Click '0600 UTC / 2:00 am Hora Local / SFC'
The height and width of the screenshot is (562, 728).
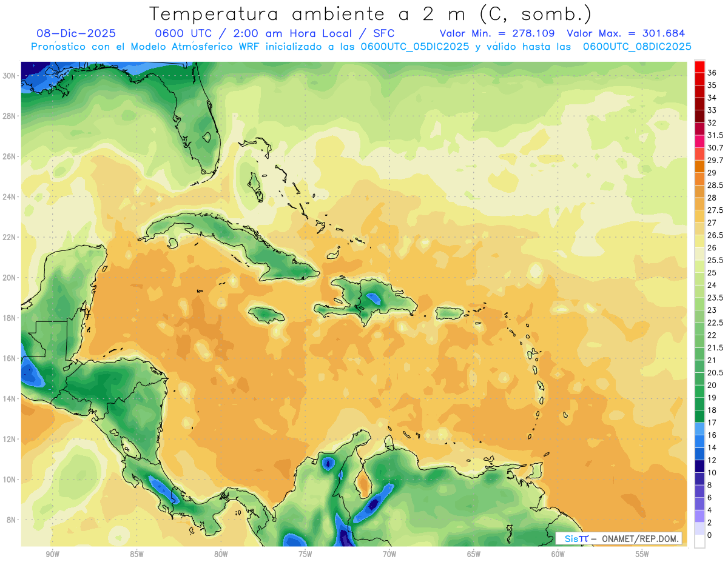pyautogui.click(x=275, y=33)
